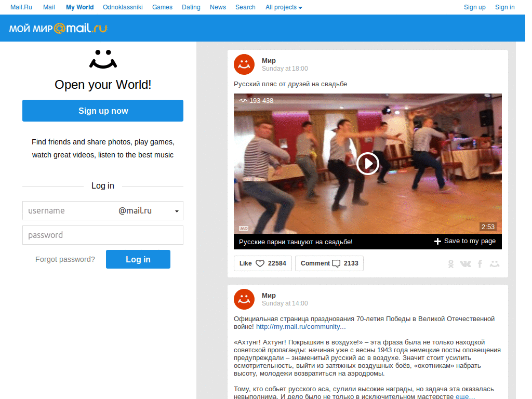Click the black smiley logo above Open your World
The width and height of the screenshot is (532, 399).
pyautogui.click(x=103, y=59)
